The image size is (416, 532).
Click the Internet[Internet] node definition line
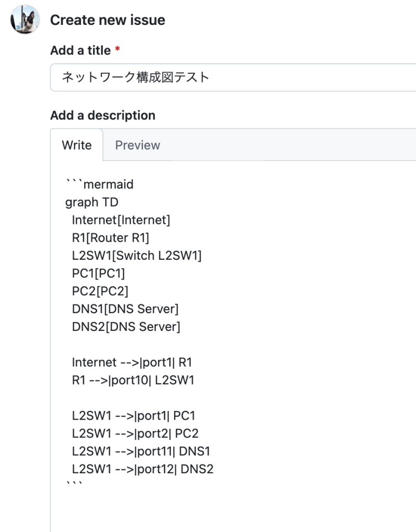point(121,220)
